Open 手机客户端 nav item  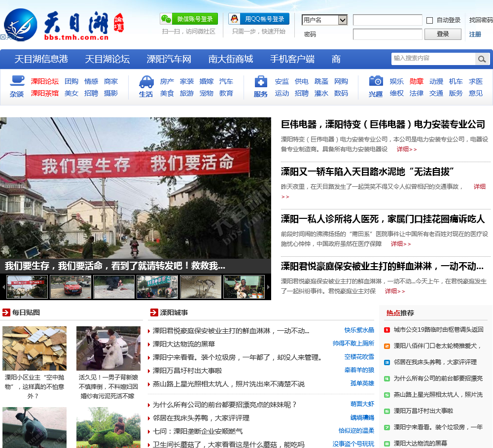[x=292, y=59]
